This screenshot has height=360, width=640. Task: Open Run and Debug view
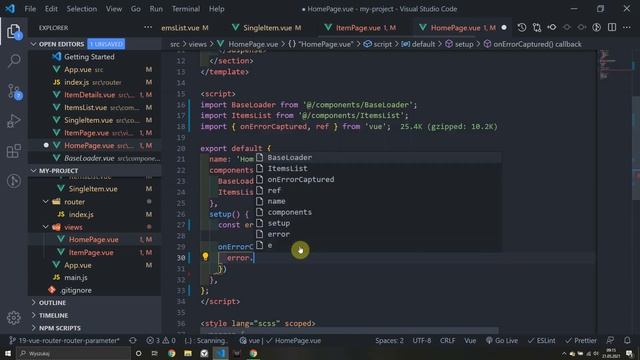[x=14, y=121]
